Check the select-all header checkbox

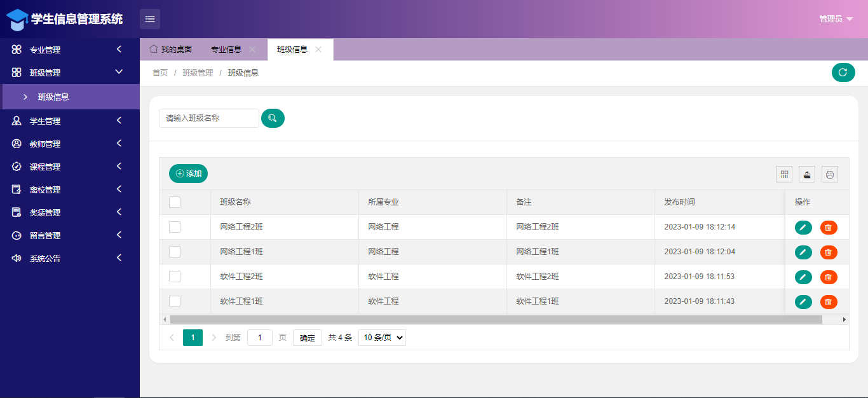pos(175,202)
